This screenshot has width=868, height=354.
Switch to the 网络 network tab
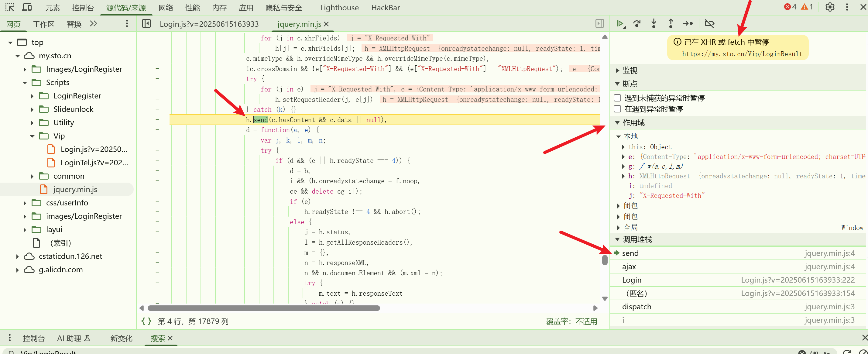(x=166, y=7)
